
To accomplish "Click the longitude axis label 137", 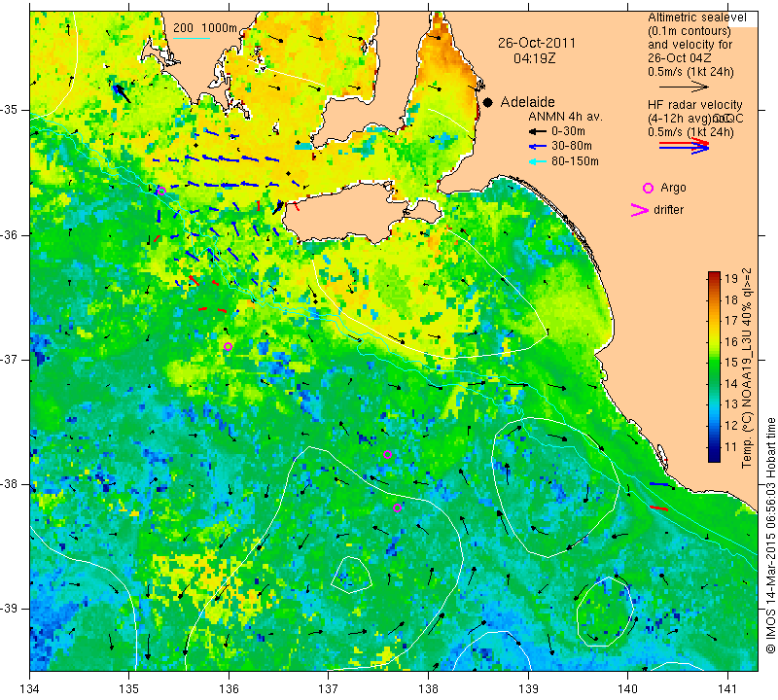I will (x=328, y=689).
